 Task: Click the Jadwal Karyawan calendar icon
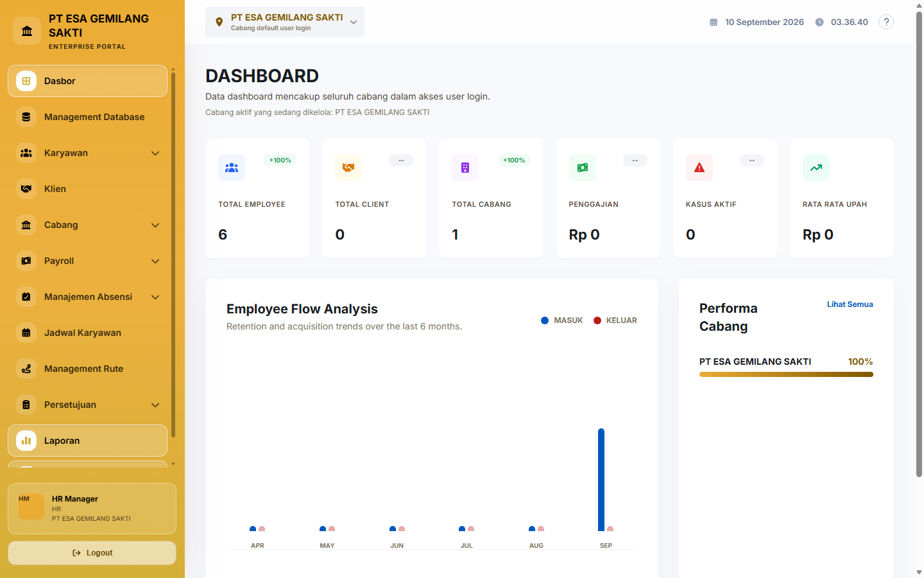tap(26, 333)
